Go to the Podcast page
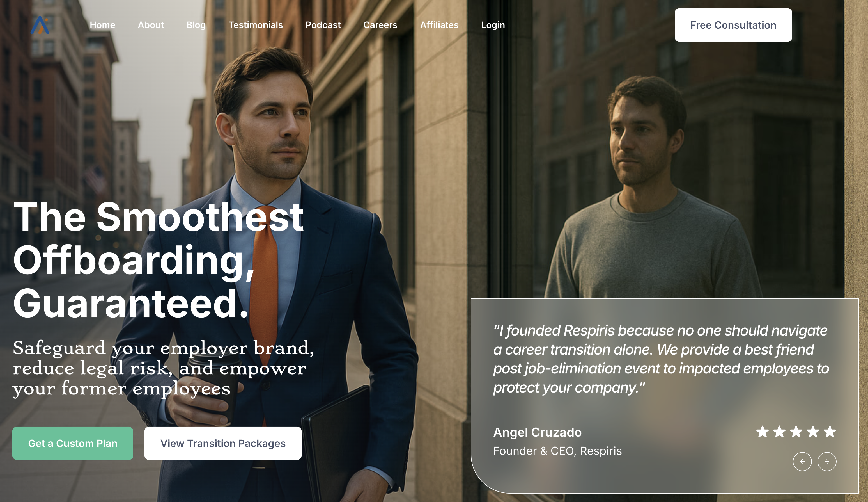The image size is (868, 502). (x=323, y=25)
